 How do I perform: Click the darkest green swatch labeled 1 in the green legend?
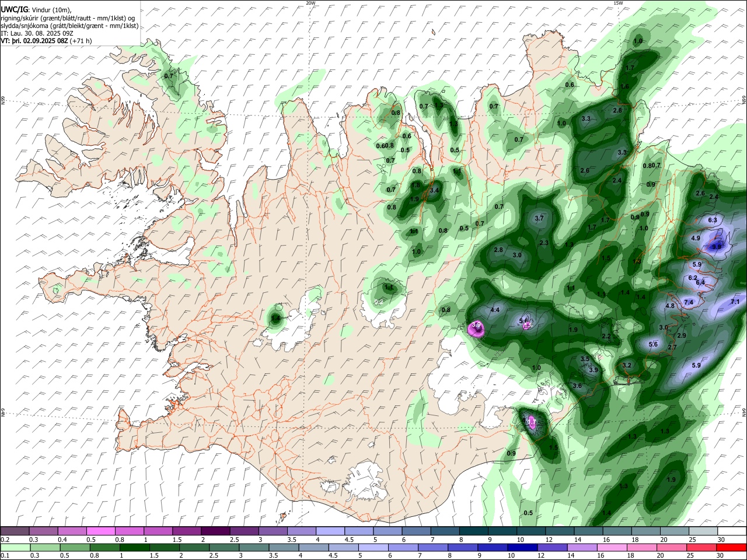tap(134, 548)
